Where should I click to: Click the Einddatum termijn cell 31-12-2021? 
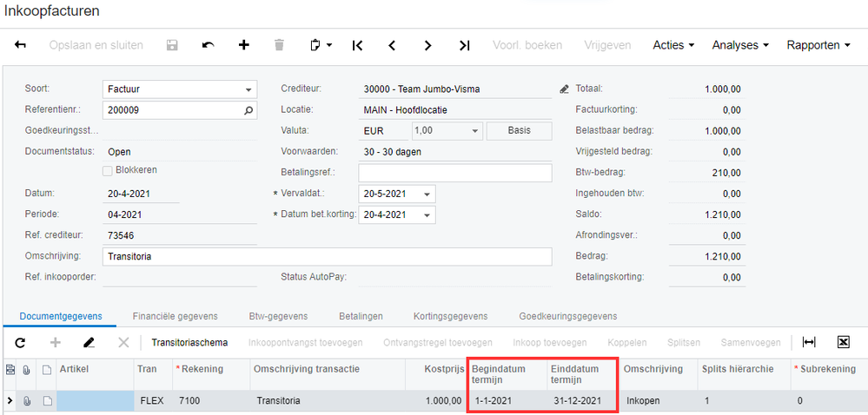(x=583, y=400)
